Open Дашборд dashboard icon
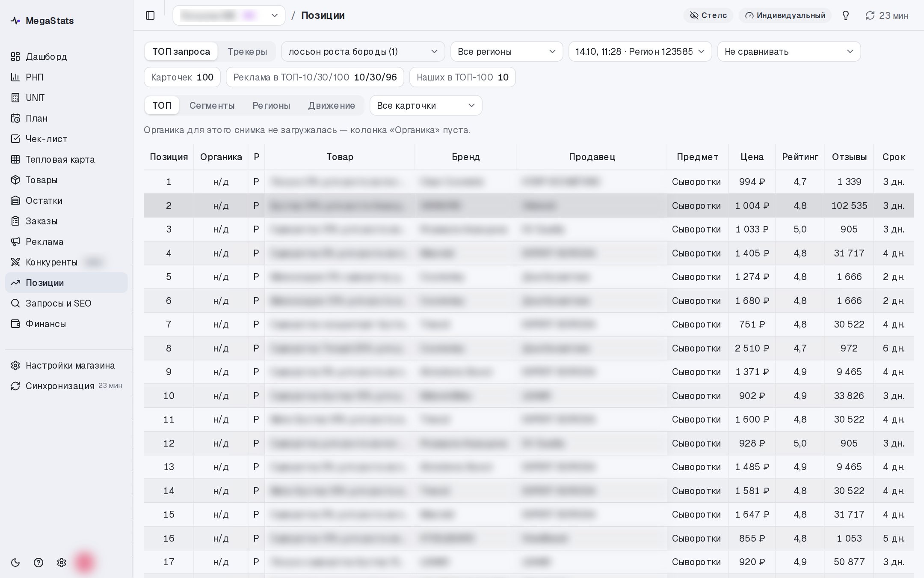Image resolution: width=924 pixels, height=578 pixels. click(x=15, y=57)
